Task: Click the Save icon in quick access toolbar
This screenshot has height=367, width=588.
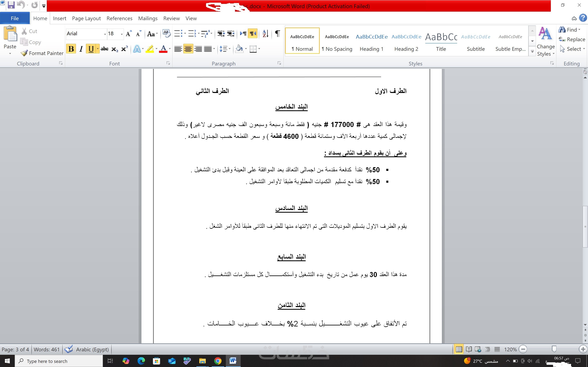Action: point(11,5)
